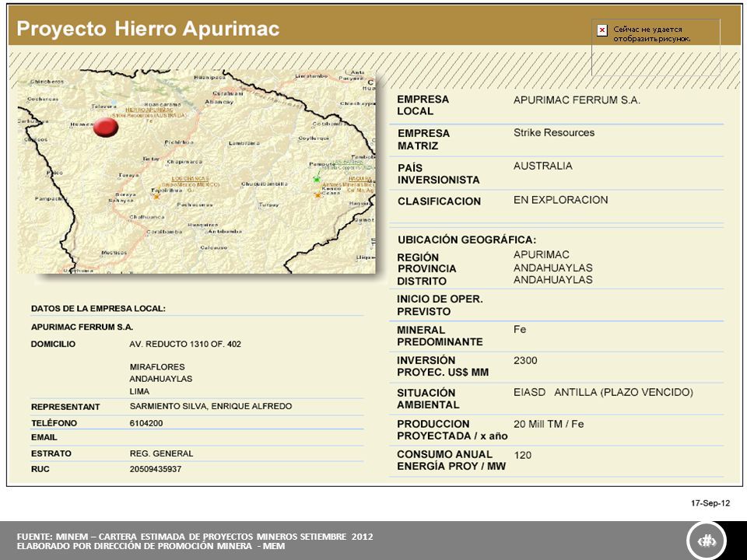Click the 'DOMICILIO' label
This screenshot has height=560, width=747.
53,345
